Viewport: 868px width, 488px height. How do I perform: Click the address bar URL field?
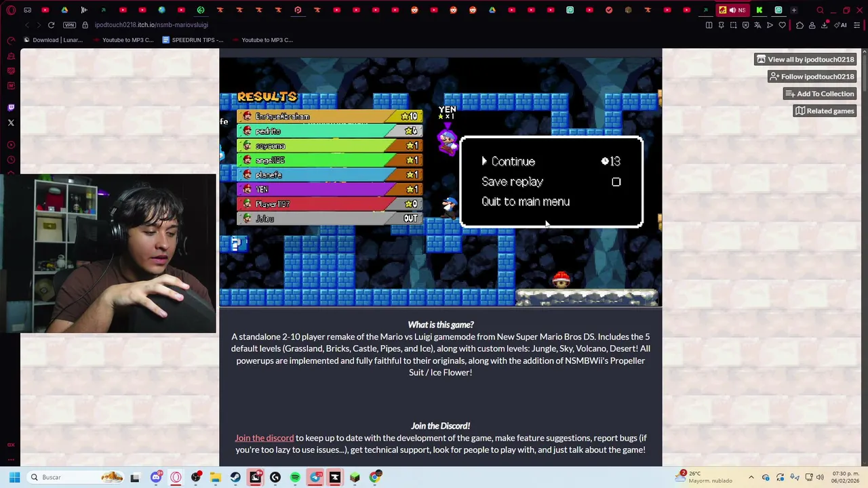coord(151,25)
